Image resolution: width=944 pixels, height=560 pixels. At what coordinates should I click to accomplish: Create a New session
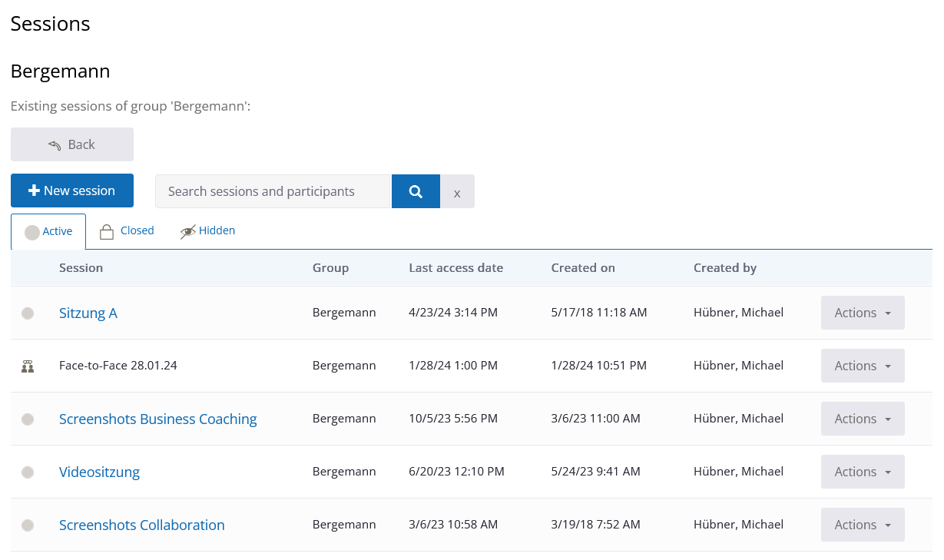coord(72,191)
